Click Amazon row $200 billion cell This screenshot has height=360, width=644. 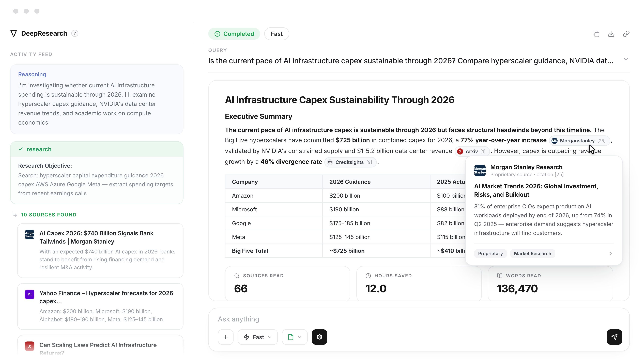pyautogui.click(x=376, y=195)
